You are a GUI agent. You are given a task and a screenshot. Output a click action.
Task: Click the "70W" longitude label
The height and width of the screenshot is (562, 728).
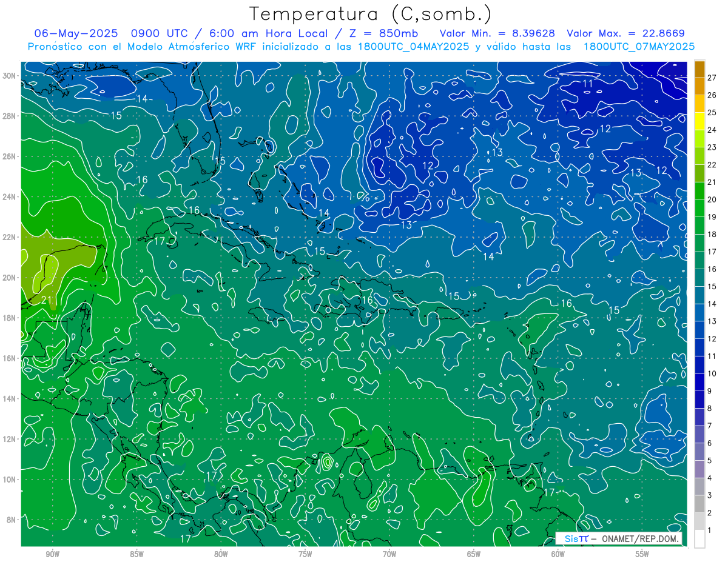(389, 554)
